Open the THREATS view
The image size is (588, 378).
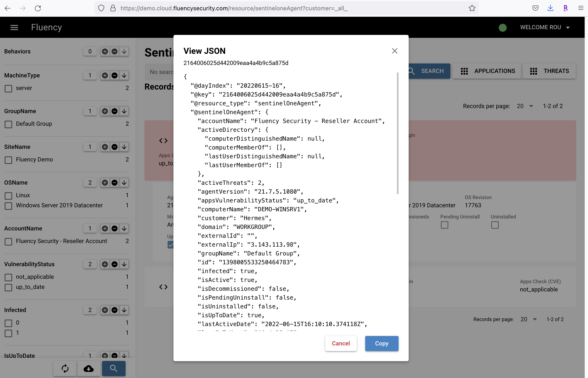pos(549,71)
